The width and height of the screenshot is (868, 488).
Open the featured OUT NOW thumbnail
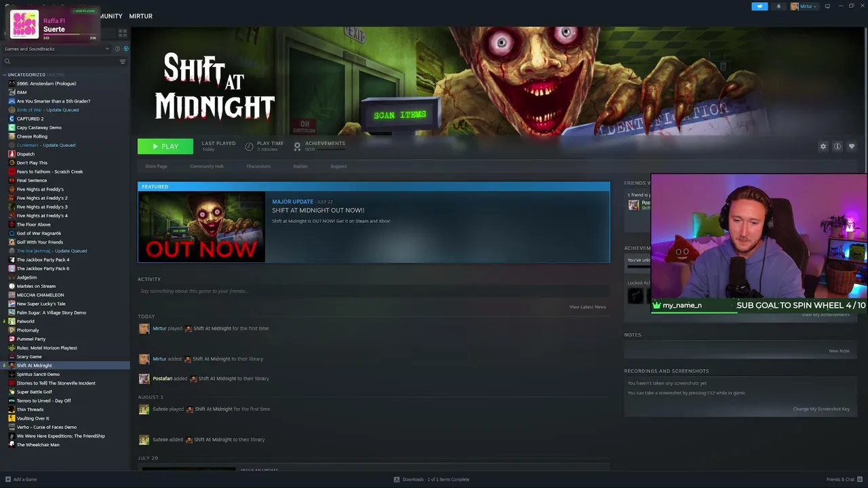[x=201, y=226]
